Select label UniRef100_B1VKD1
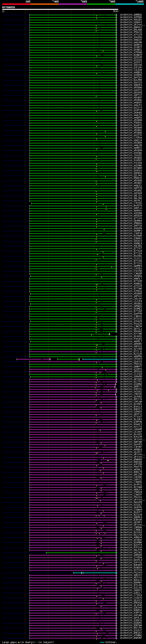The image size is (146, 644). point(131,337)
